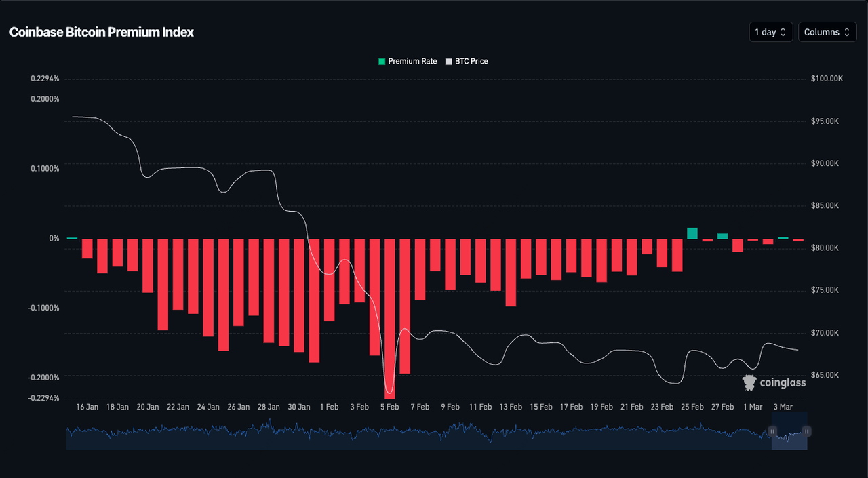
Task: Click the "16 Jan" x-axis date label
Action: [87, 407]
